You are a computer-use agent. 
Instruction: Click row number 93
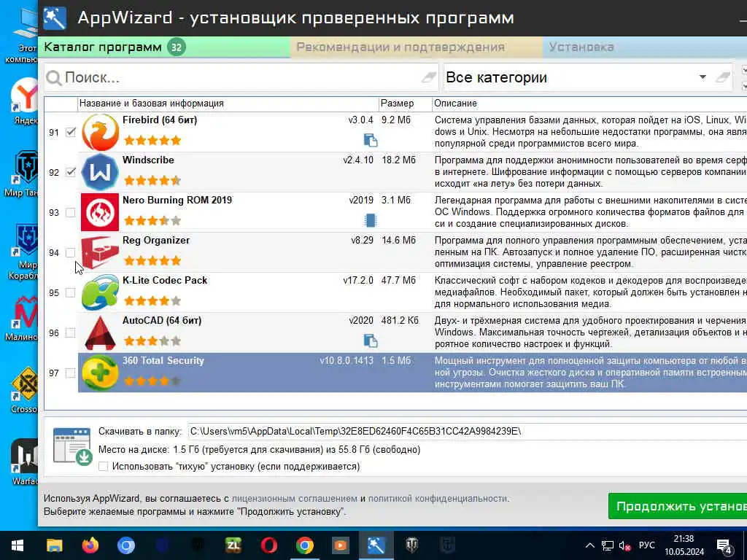click(x=54, y=212)
